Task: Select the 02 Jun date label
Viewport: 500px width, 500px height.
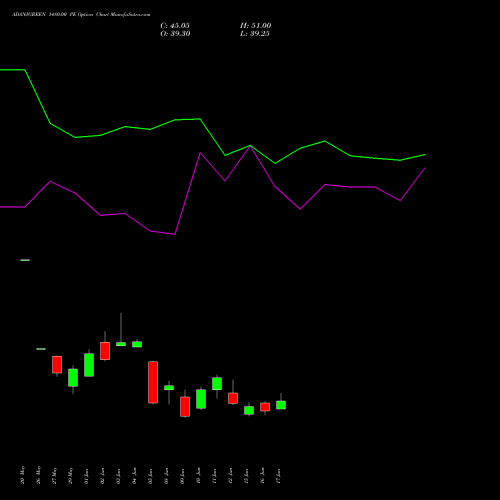Action: tap(102, 476)
